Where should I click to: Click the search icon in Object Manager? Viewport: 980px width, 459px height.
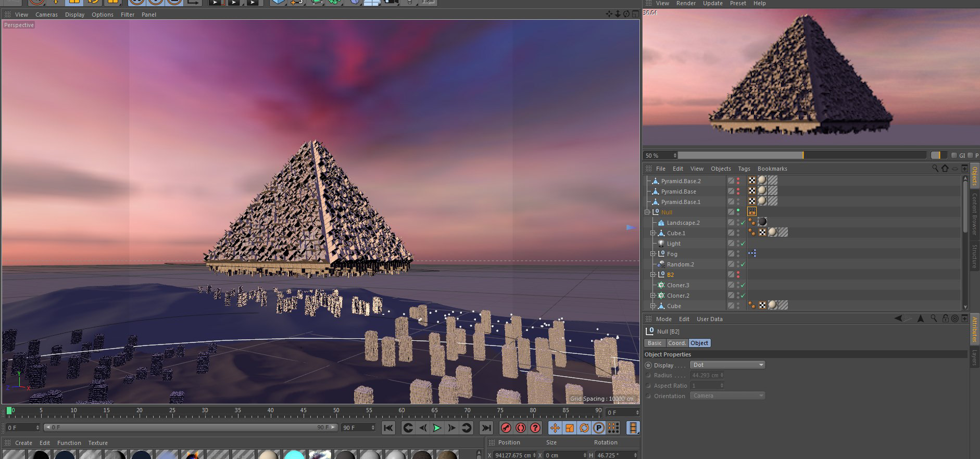(x=935, y=169)
